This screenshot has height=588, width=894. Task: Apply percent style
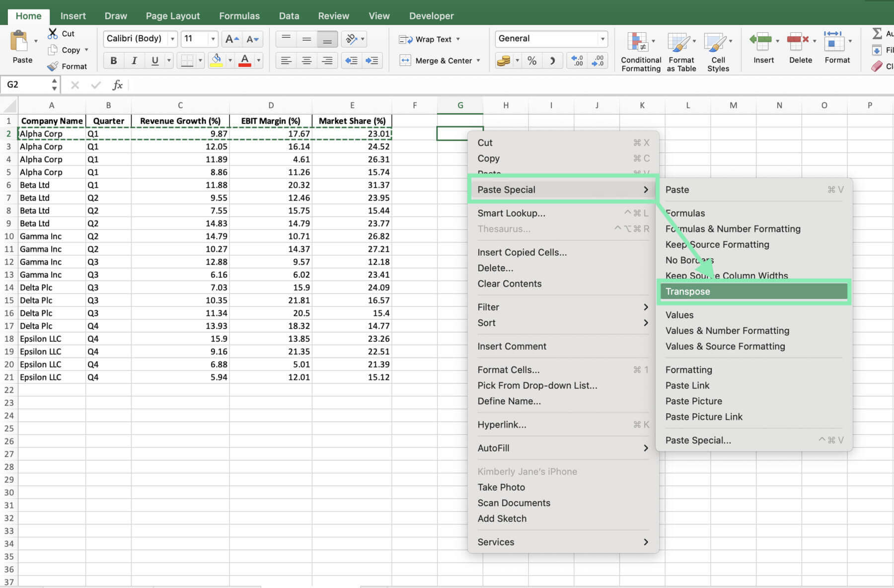pos(532,61)
